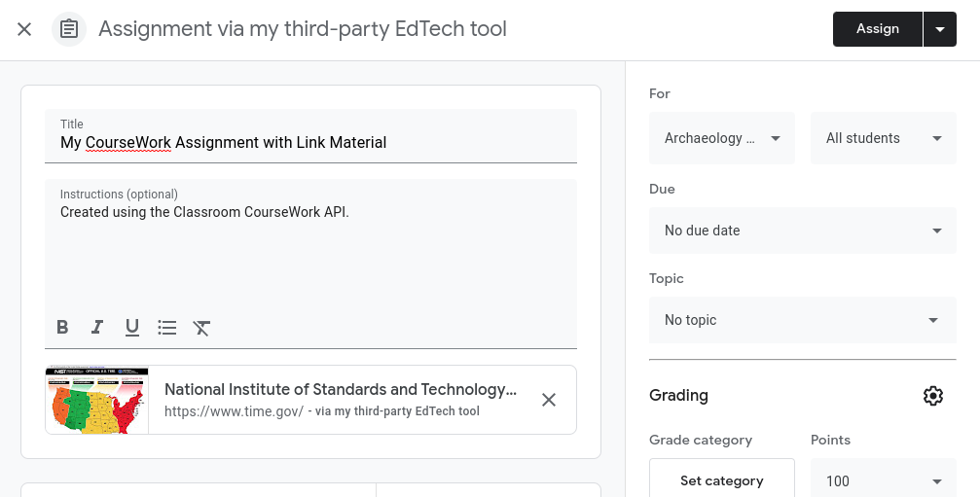Open grading settings gear icon

click(932, 396)
